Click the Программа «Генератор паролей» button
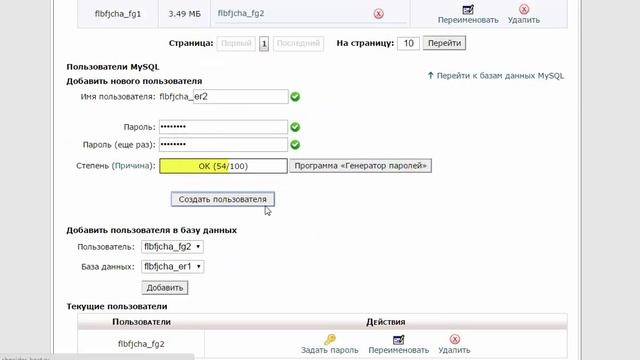 coord(360,166)
